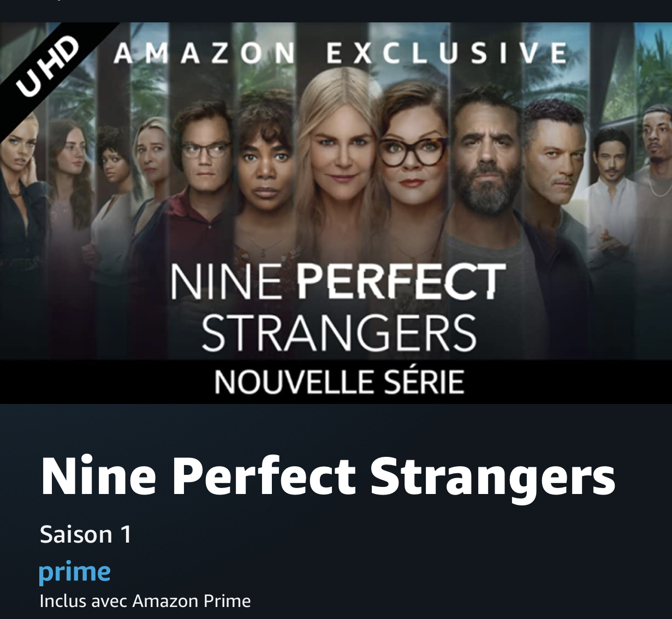
Task: Tap the NOUVELLE SÉRIE black banner
Action: (x=336, y=382)
